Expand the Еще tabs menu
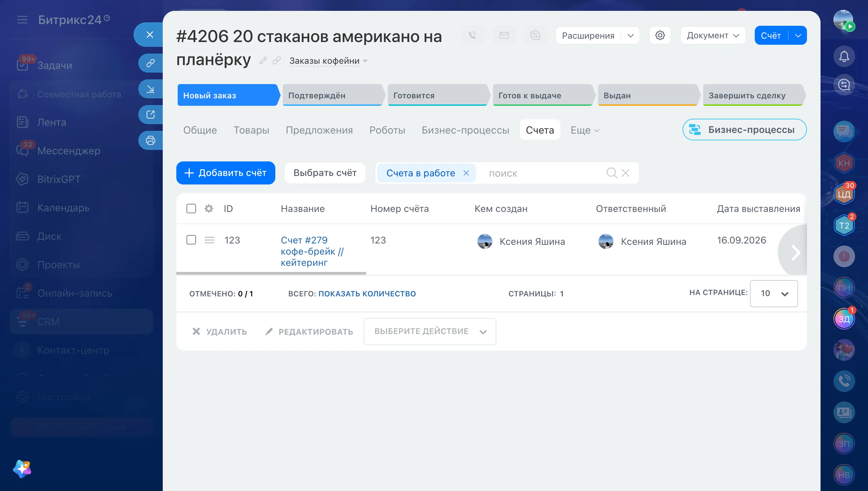868x491 pixels. pos(585,130)
